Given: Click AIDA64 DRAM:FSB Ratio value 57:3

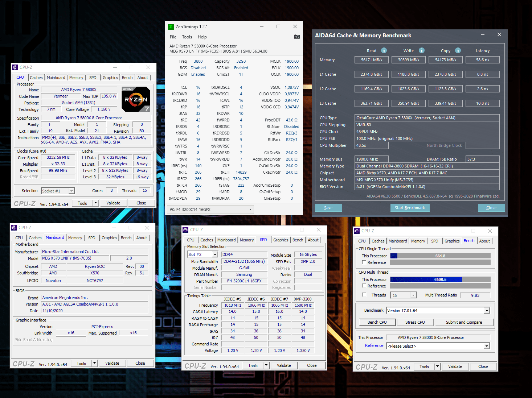Looking at the screenshot, I should click(x=482, y=159).
